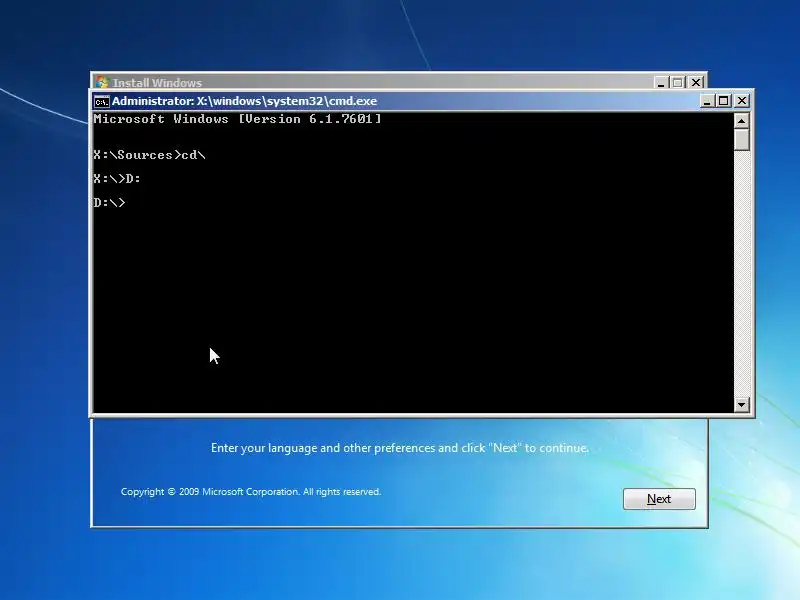Click the command prompt scroll up arrow
This screenshot has height=600, width=800.
pyautogui.click(x=741, y=120)
